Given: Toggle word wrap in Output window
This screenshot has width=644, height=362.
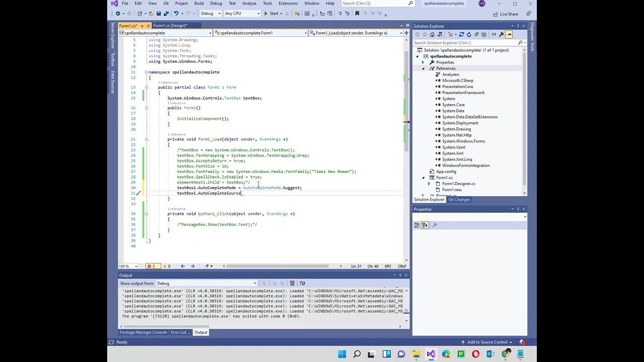Looking at the screenshot, I should [x=302, y=283].
